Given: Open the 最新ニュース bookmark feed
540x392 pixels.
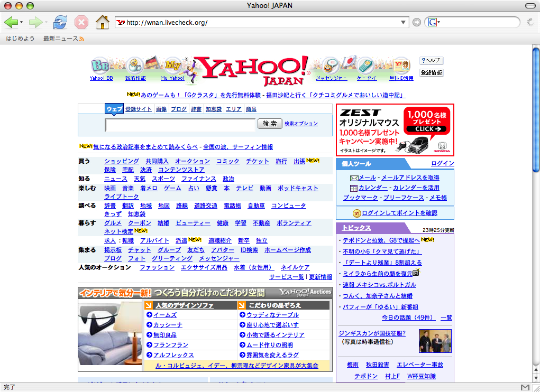Looking at the screenshot, I should point(61,39).
